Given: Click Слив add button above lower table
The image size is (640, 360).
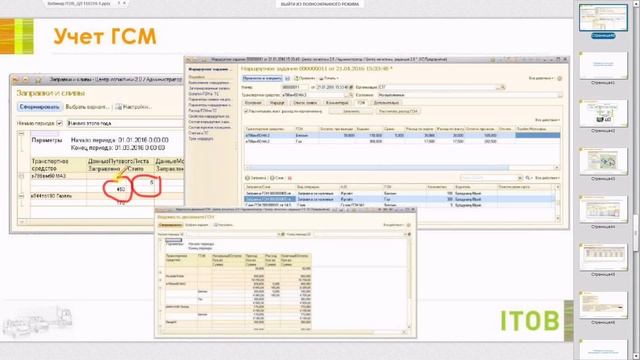Looking at the screenshot, I should coord(277,178).
